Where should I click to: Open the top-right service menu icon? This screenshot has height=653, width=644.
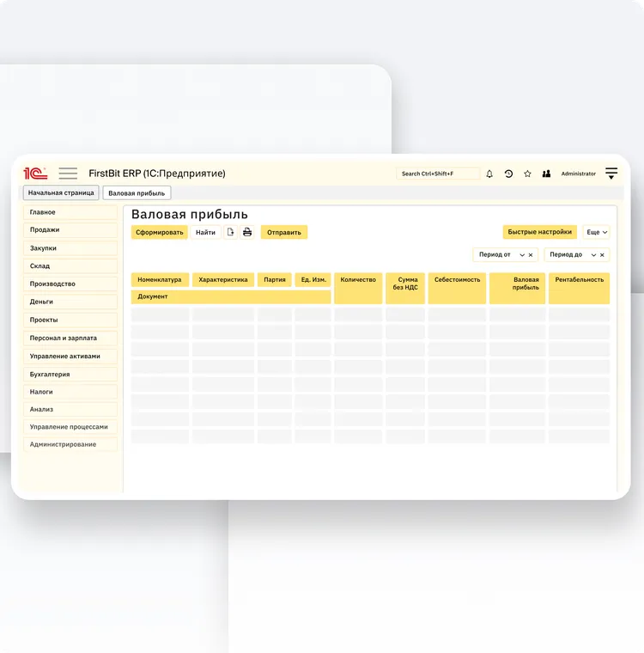pos(611,174)
